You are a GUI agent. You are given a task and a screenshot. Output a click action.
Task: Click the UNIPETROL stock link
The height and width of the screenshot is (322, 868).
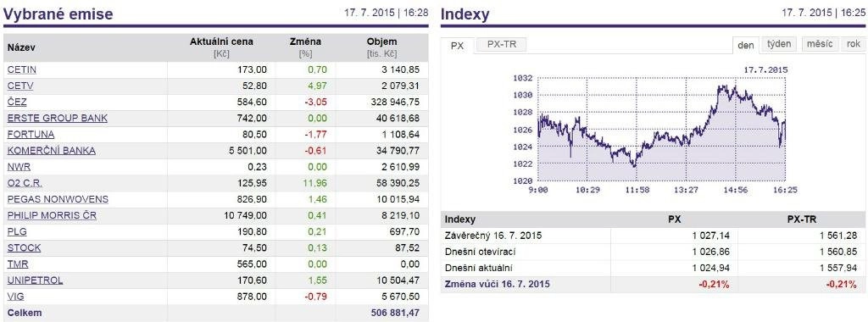click(x=35, y=280)
